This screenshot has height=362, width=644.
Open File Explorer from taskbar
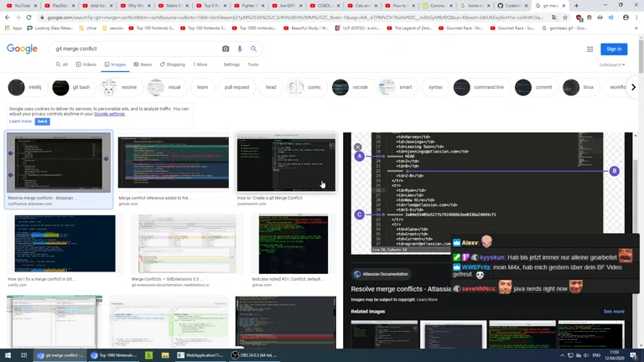click(x=165, y=355)
